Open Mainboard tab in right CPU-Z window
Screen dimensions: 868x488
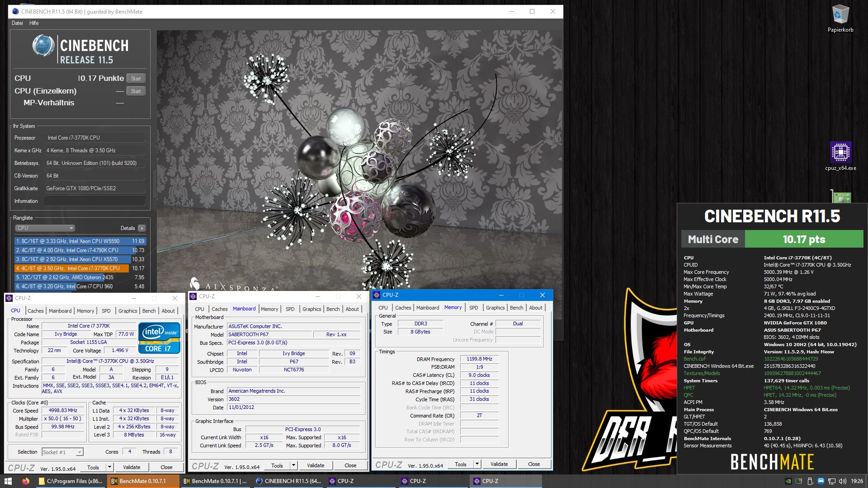pos(428,308)
